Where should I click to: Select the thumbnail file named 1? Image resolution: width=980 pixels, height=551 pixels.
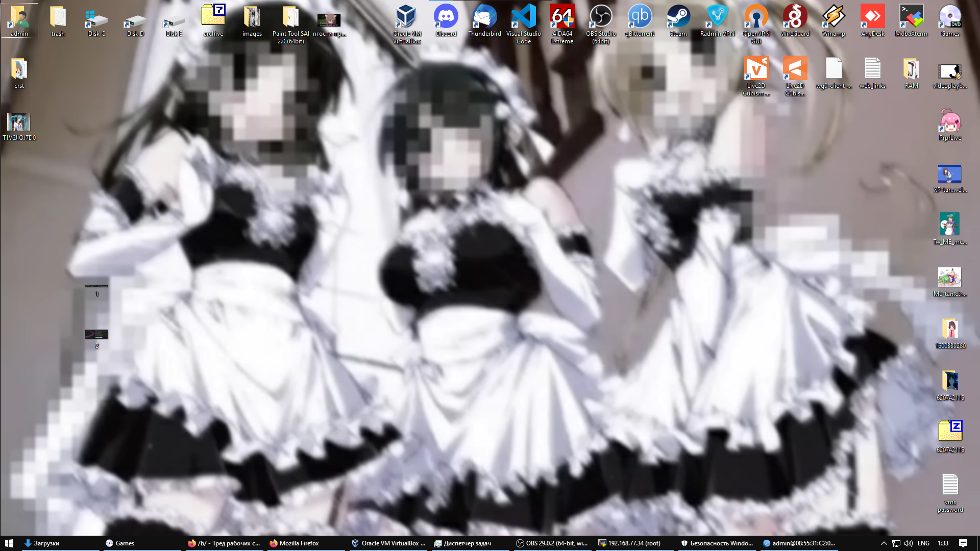tap(96, 290)
